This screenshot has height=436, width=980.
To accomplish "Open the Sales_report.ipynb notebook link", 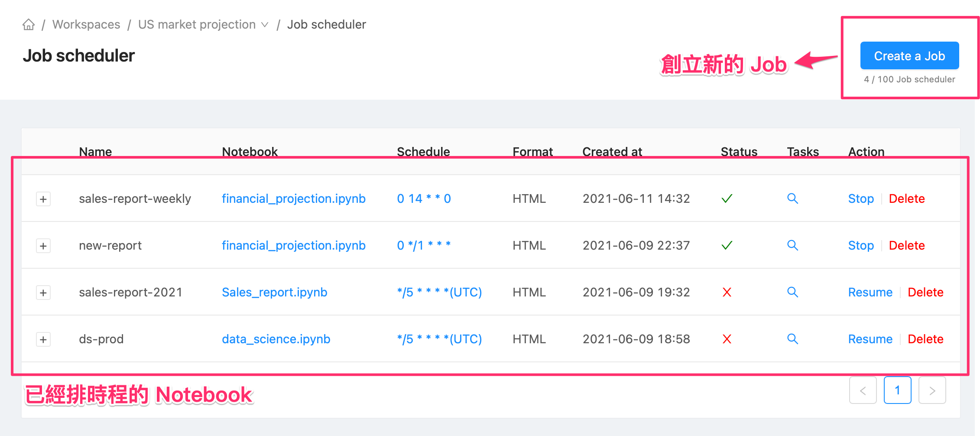I will [x=275, y=292].
